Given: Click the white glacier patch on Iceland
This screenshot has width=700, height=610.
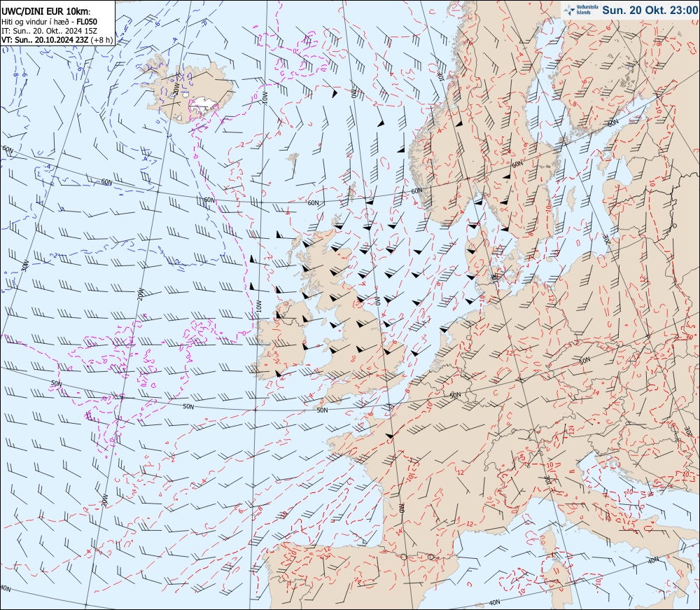Looking at the screenshot, I should pyautogui.click(x=203, y=104).
